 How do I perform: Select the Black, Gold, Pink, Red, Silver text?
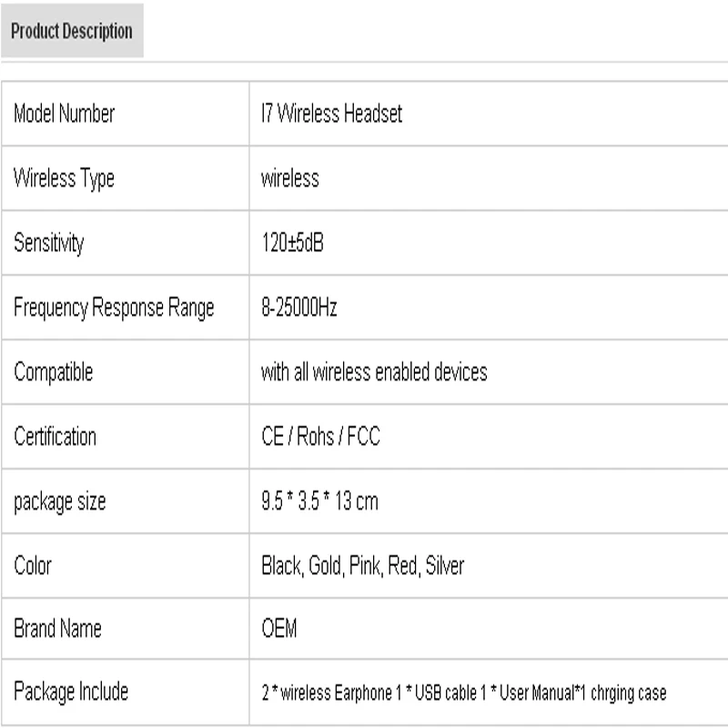[x=362, y=566]
